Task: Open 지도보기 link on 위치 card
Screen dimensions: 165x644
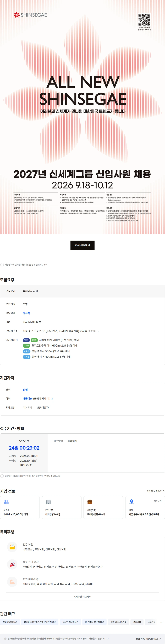Action: coord(157,501)
